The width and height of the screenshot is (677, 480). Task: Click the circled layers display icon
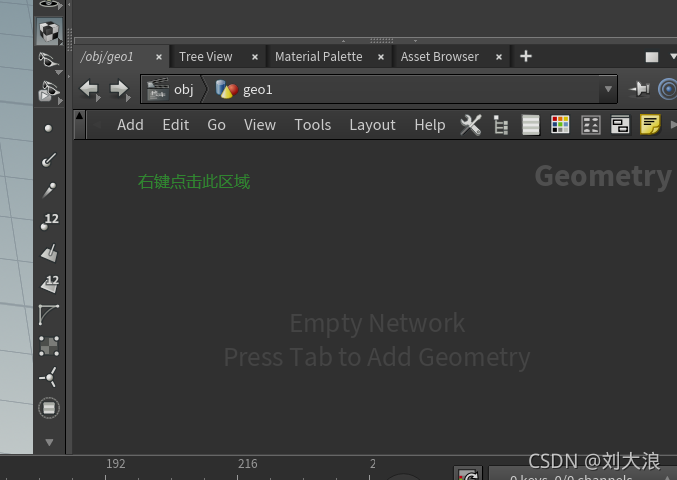point(49,408)
